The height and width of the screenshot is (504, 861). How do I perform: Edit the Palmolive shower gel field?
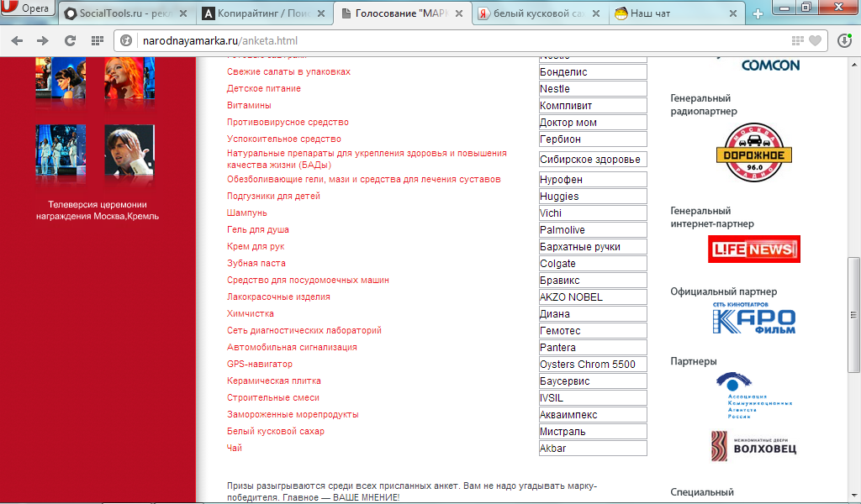coord(593,230)
